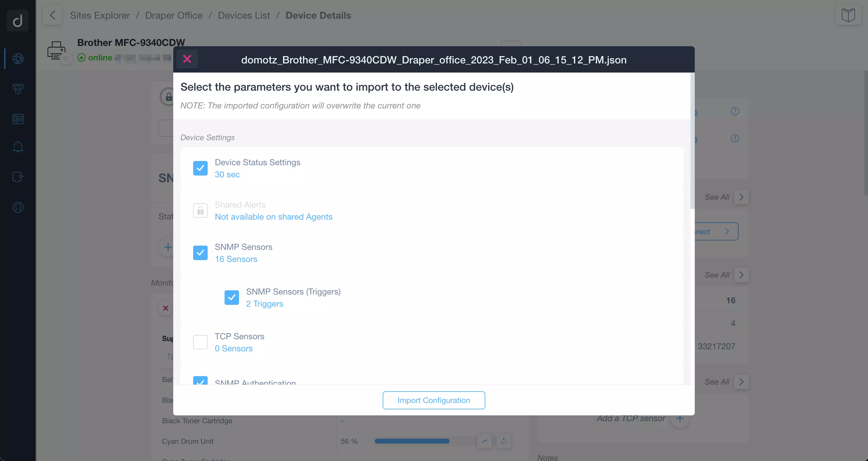Click Import Configuration button
Screen dimensions: 868x461
coord(434,400)
